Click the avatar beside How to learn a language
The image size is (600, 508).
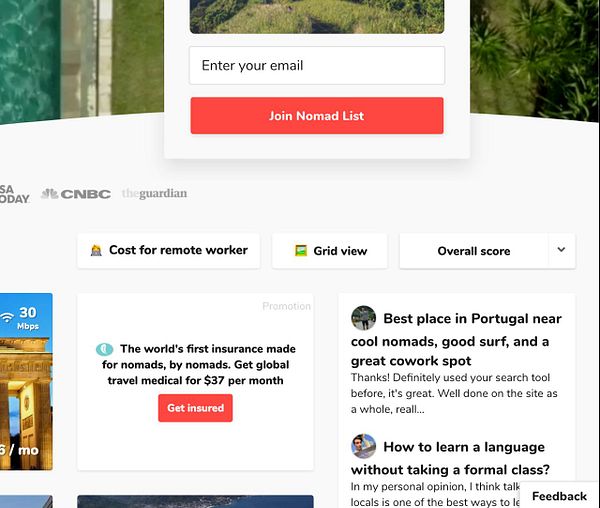click(363, 446)
